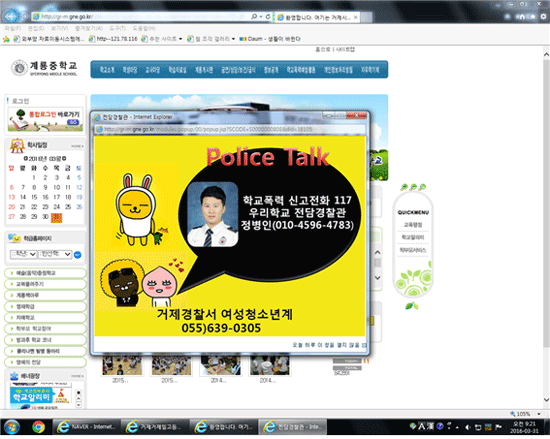This screenshot has height=439, width=550.
Task: Open the 도구(T) menu
Action: coord(118,28)
